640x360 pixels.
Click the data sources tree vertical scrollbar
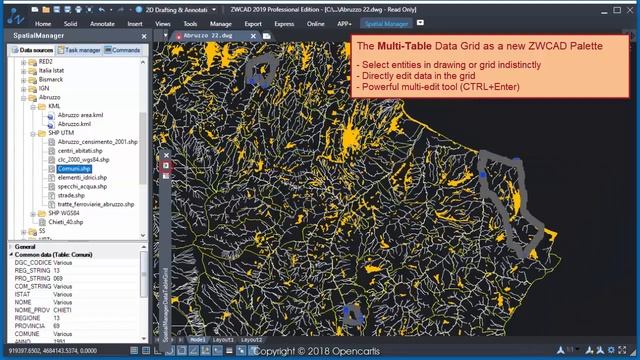click(143, 148)
